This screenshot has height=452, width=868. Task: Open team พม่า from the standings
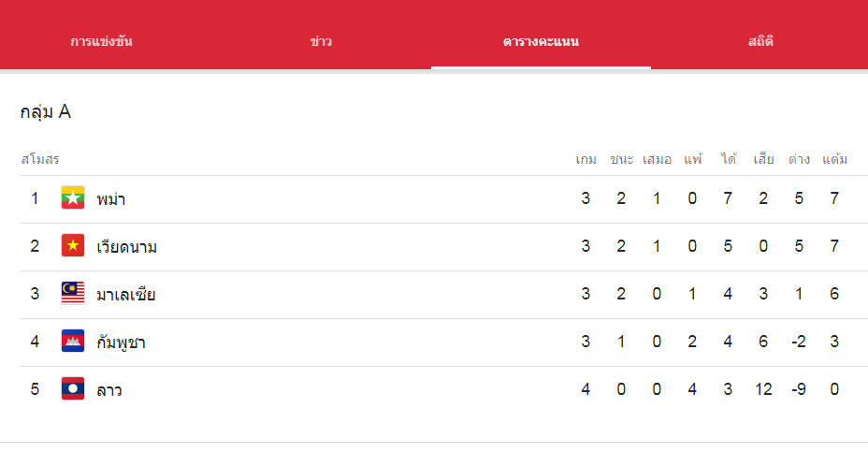click(110, 198)
